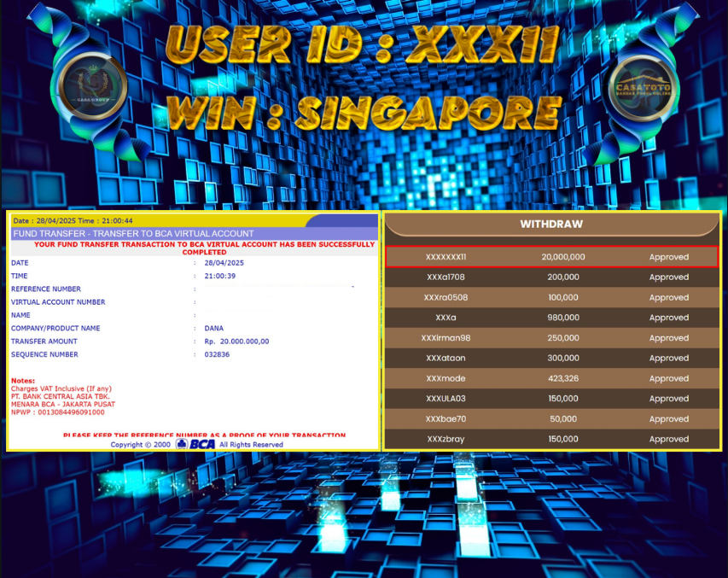Click the Approved status for XXXataon
The width and height of the screenshot is (728, 578).
pos(668,359)
